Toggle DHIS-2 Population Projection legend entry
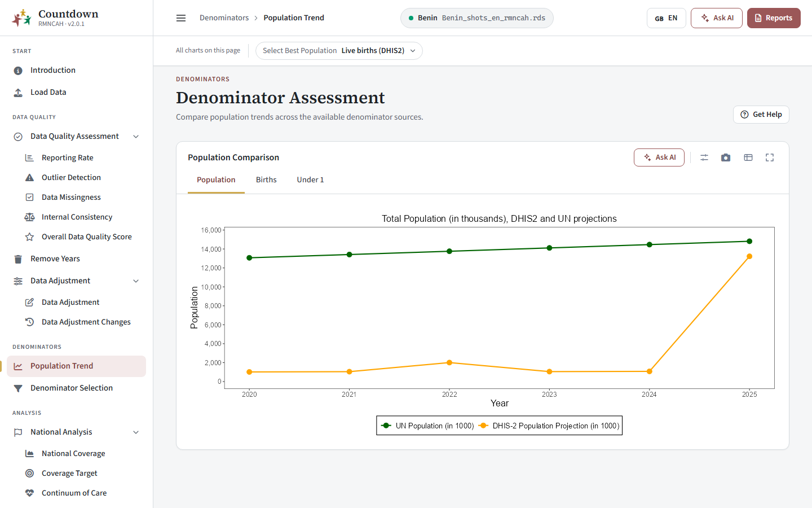The height and width of the screenshot is (508, 812). coord(549,426)
